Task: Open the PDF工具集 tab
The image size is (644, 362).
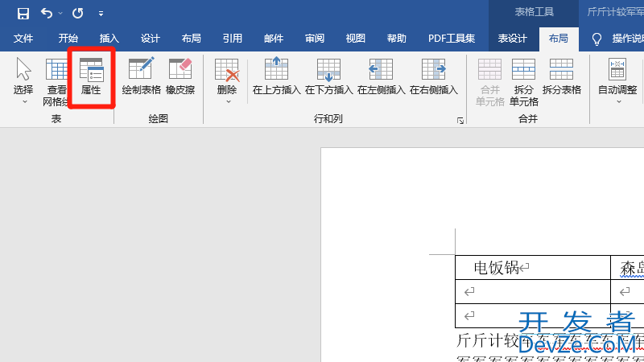Action: click(x=452, y=39)
